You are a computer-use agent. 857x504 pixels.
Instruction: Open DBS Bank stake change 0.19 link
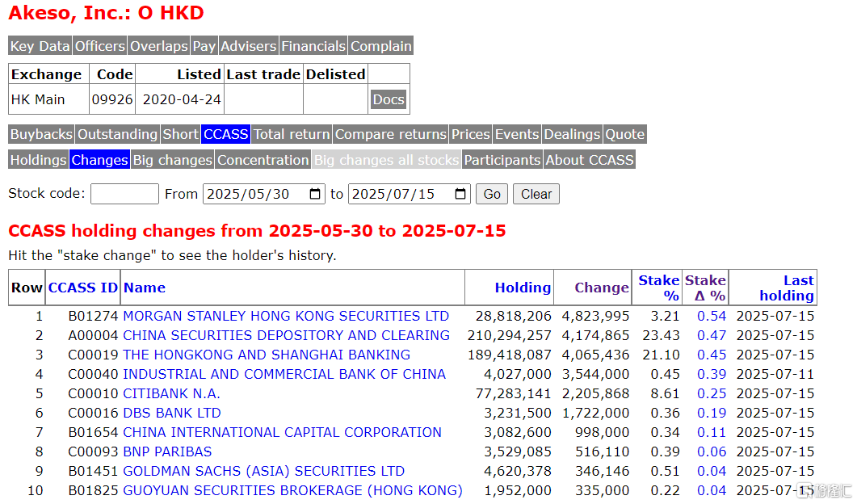click(x=712, y=413)
